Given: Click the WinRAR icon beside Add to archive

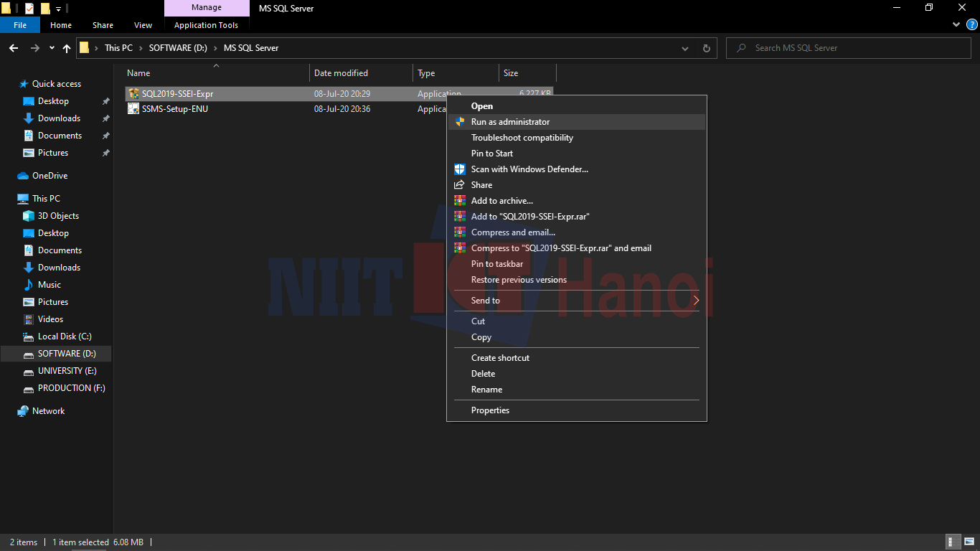Looking at the screenshot, I should [459, 200].
